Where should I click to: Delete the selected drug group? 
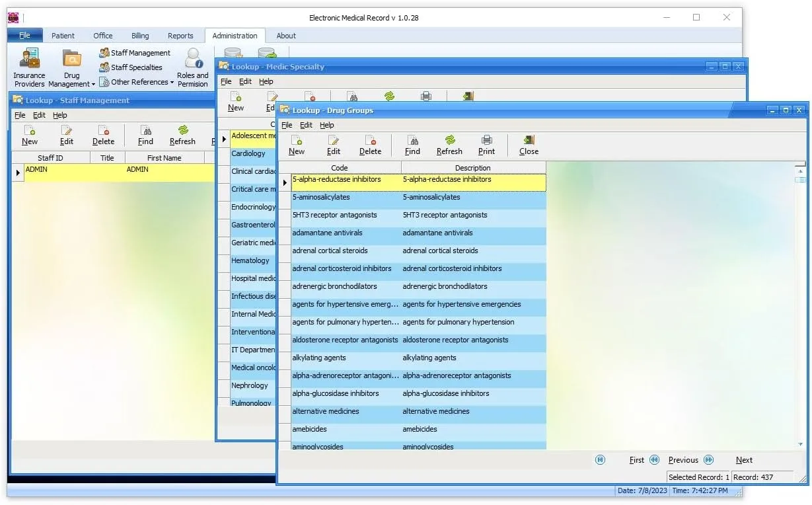370,145
